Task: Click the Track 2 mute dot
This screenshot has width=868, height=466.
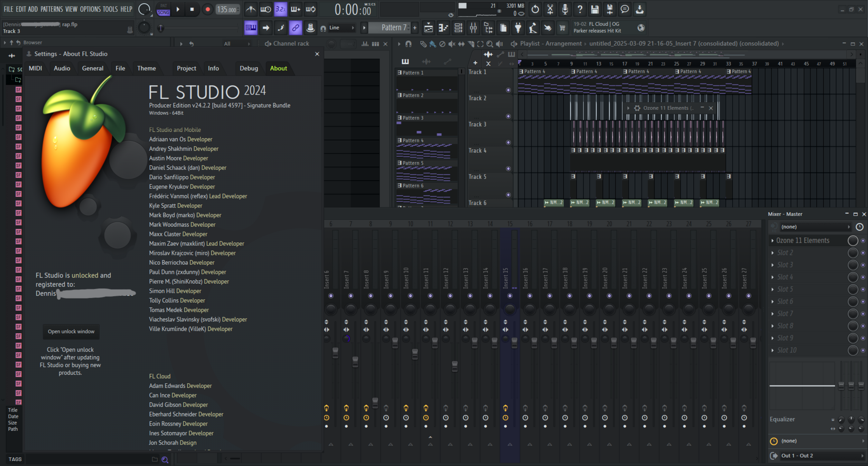Action: coord(508,116)
